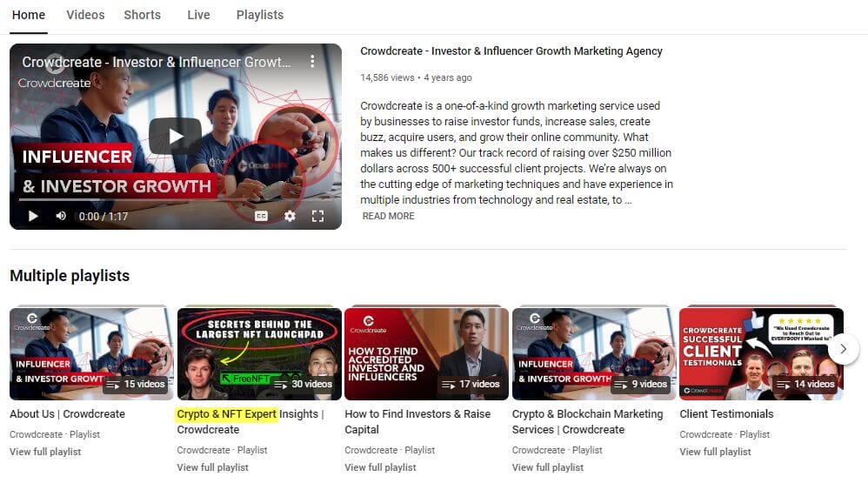Image resolution: width=868 pixels, height=490 pixels.
Task: Click the 30 videos playlist badge
Action: click(304, 384)
